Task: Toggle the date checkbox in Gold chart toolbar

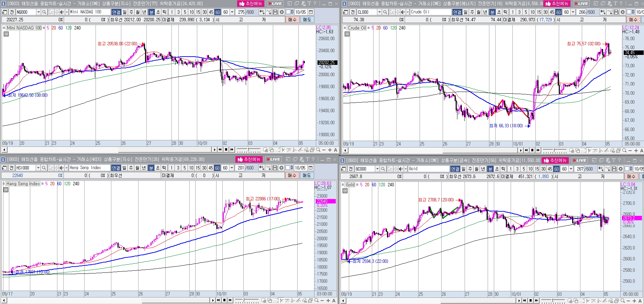Action: (x=627, y=169)
